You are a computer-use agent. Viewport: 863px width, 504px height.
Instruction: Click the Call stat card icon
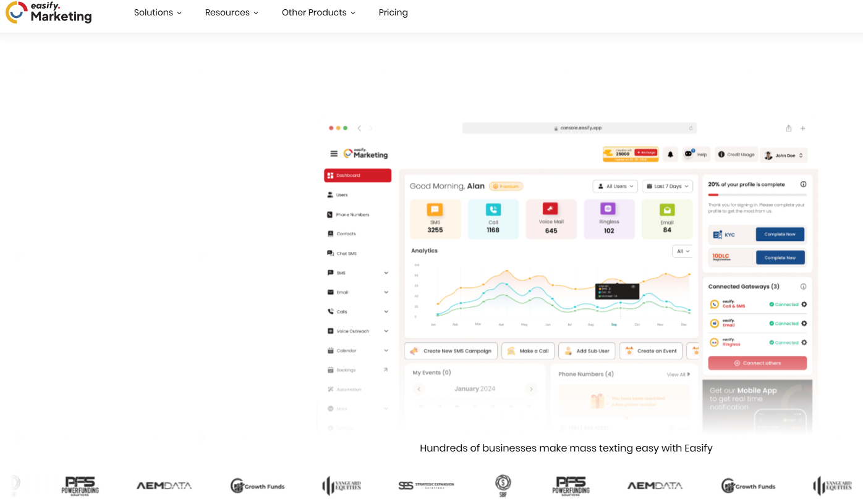[493, 209]
